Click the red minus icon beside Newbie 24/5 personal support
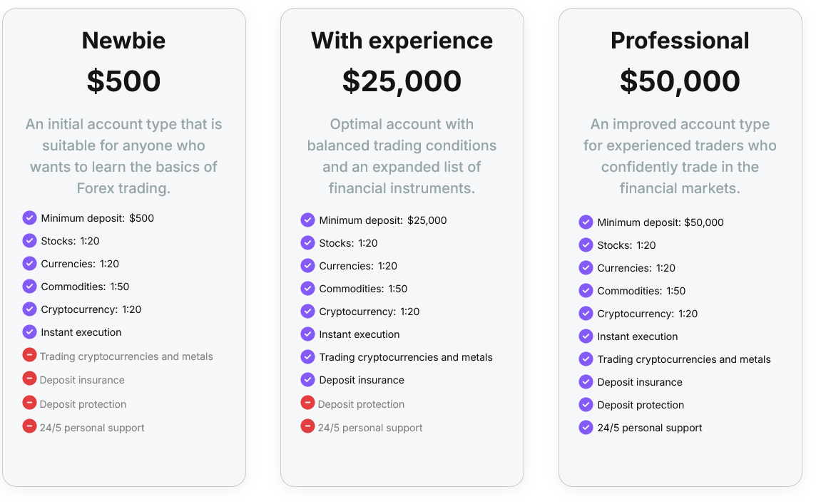The width and height of the screenshot is (816, 504). (x=29, y=426)
